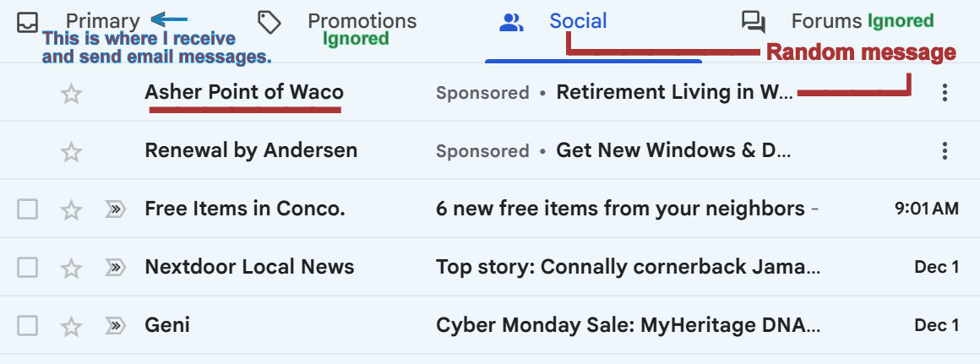Open the Top story Connally cornerback email

pyautogui.click(x=628, y=268)
